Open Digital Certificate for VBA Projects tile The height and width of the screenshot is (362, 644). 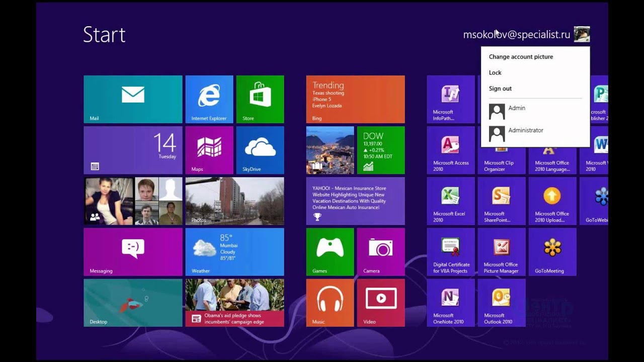(451, 251)
